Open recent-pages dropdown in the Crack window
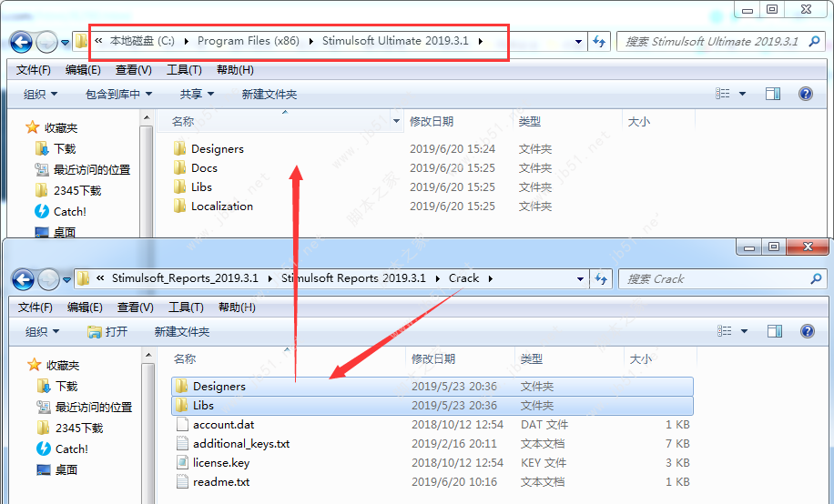The height and width of the screenshot is (504, 834). pyautogui.click(x=67, y=279)
